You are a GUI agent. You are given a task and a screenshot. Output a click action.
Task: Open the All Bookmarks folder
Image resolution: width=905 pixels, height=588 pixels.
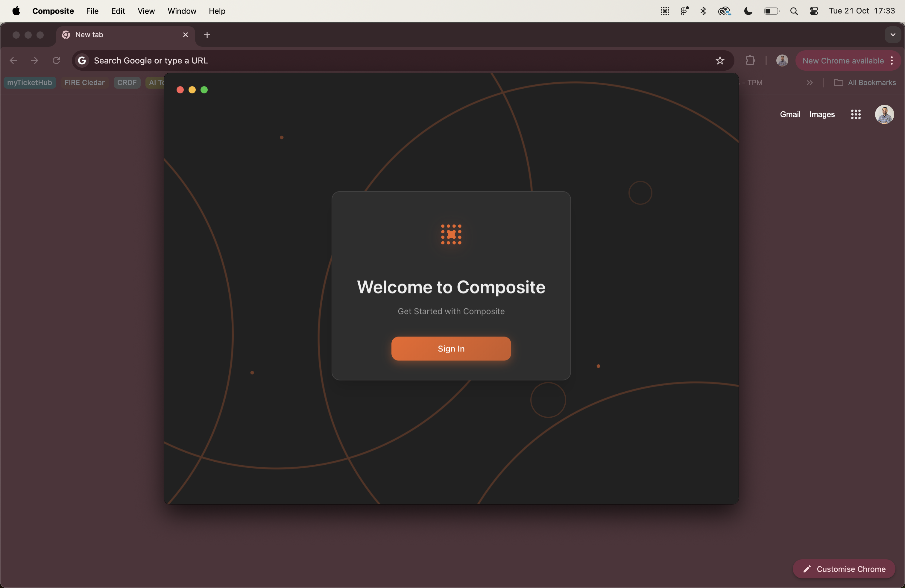865,83
